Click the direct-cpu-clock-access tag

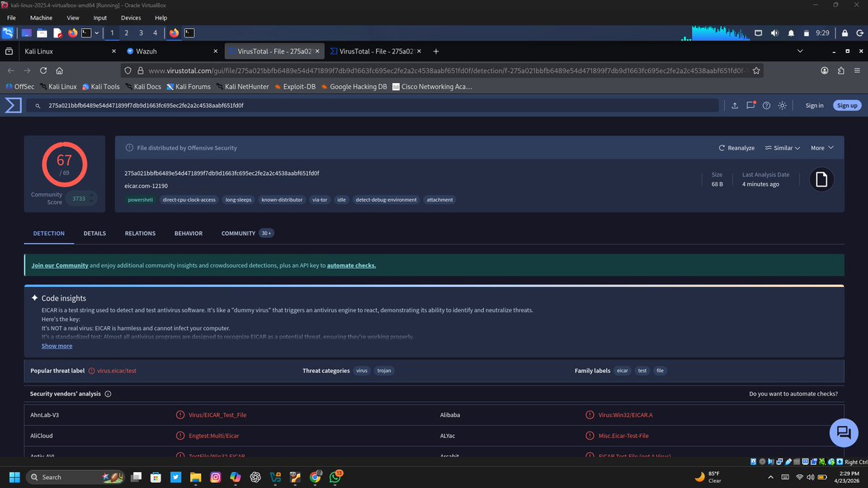(x=190, y=200)
